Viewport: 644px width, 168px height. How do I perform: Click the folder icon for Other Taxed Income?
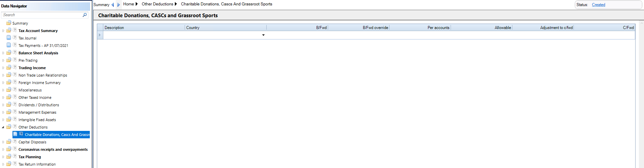[x=9, y=97]
